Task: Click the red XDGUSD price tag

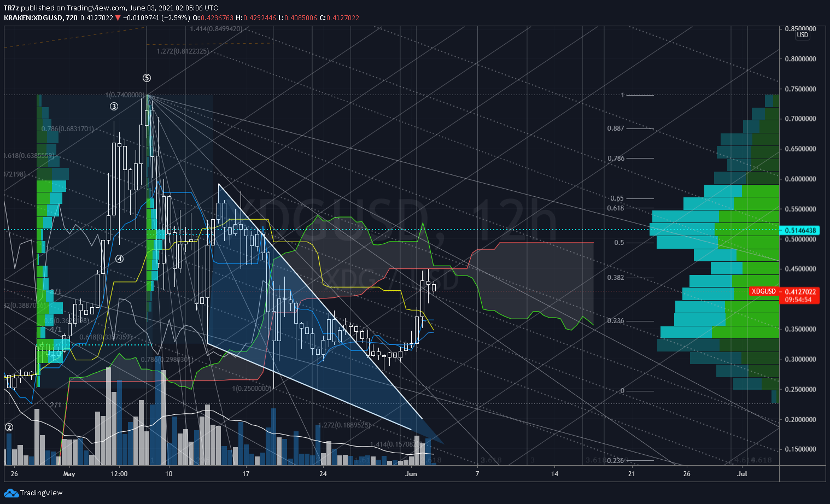Action: (763, 291)
